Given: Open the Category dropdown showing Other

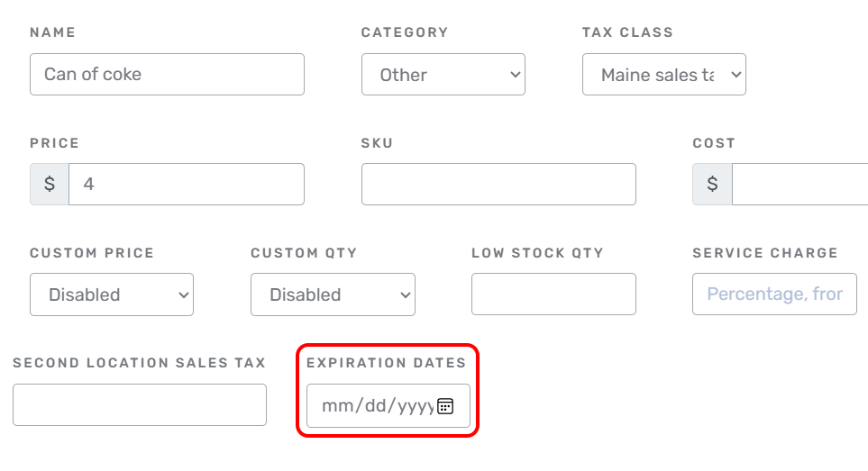Looking at the screenshot, I should point(443,75).
